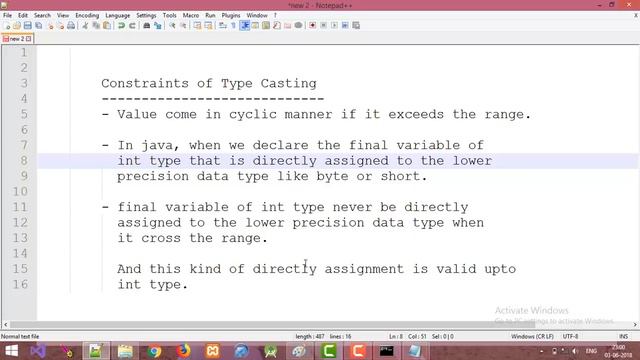Cut selection with the scissors icon
The image size is (640, 360).
[85, 25]
